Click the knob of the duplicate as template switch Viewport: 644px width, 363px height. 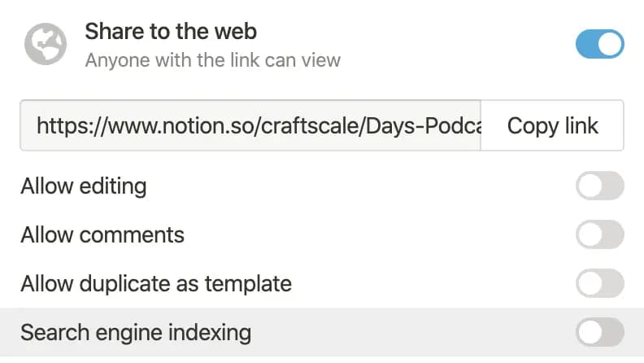tap(590, 283)
